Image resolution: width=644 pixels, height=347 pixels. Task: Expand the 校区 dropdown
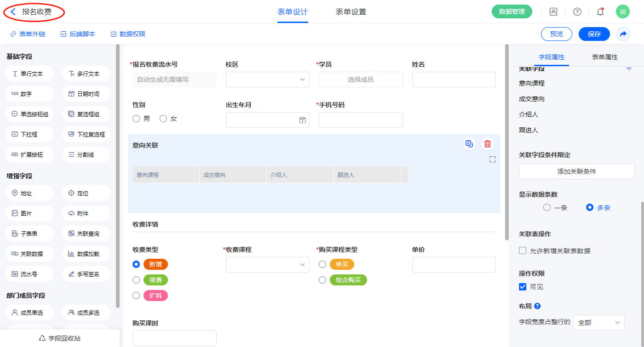click(268, 80)
